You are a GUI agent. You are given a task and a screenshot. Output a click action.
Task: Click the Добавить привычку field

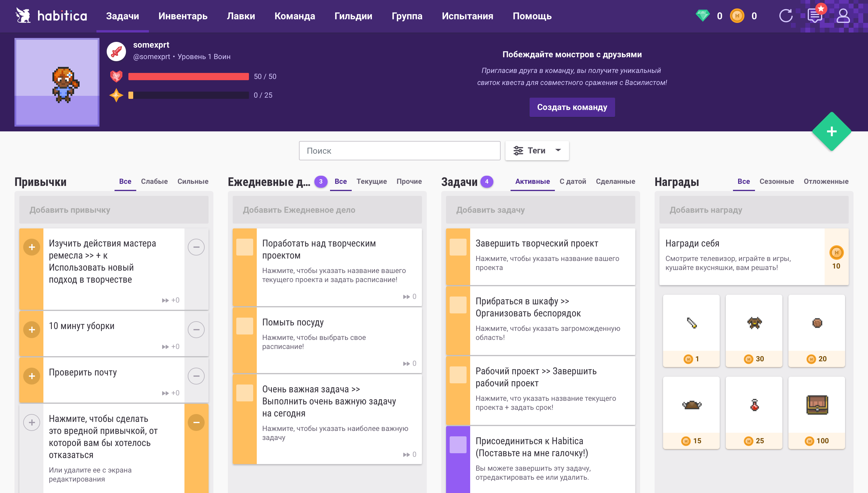point(114,210)
